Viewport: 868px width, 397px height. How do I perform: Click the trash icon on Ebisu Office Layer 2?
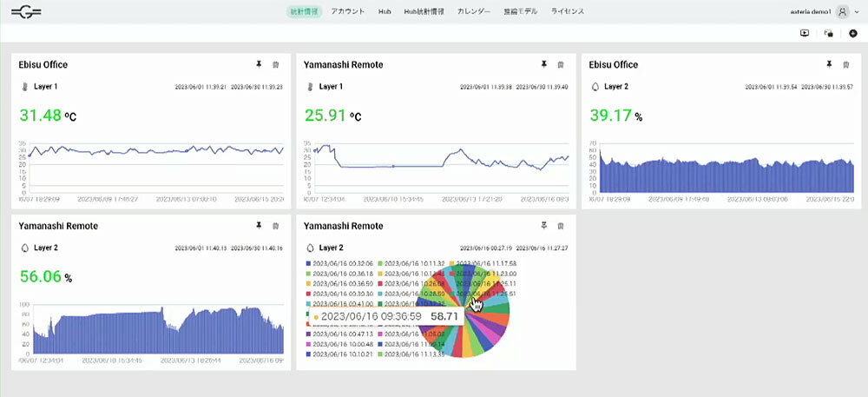pos(845,64)
